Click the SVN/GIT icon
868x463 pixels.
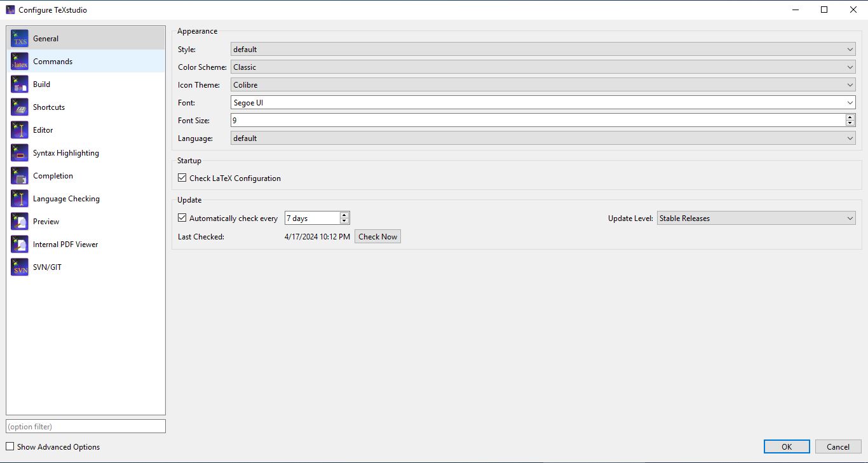pyautogui.click(x=20, y=267)
